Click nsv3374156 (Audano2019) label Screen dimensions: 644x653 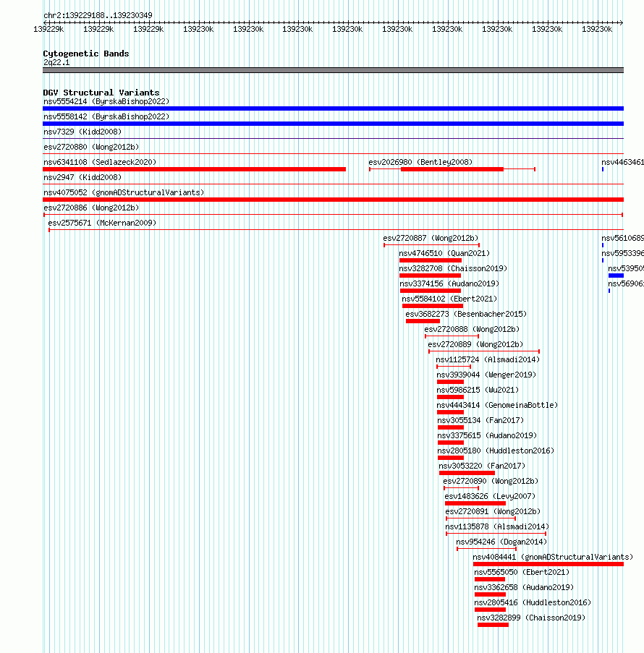(x=449, y=284)
